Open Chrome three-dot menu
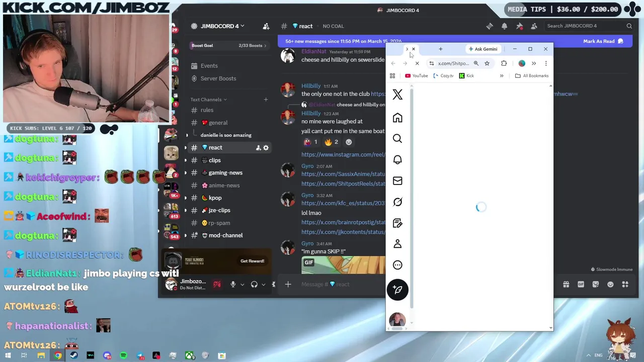Screen dimensions: 644x362 point(545,63)
